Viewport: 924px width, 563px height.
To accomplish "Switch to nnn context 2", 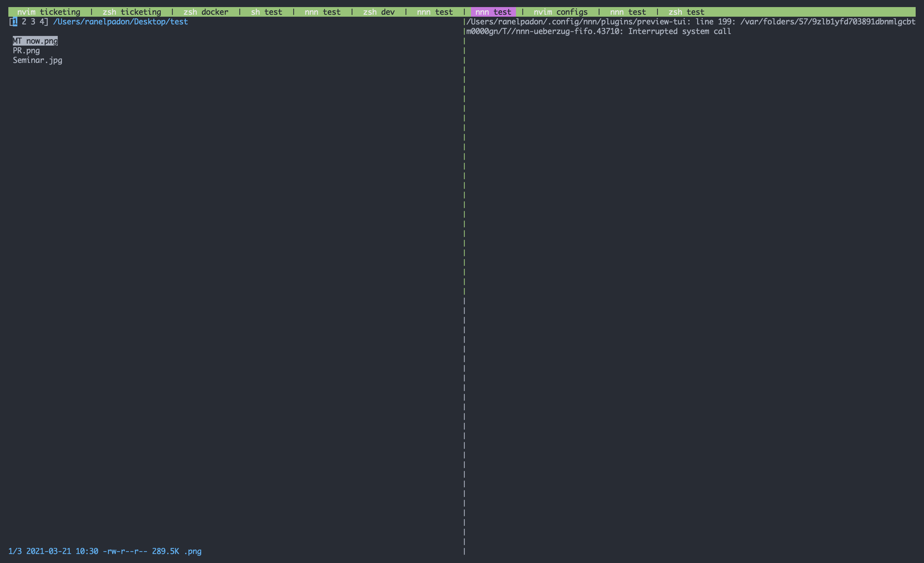I will [24, 22].
